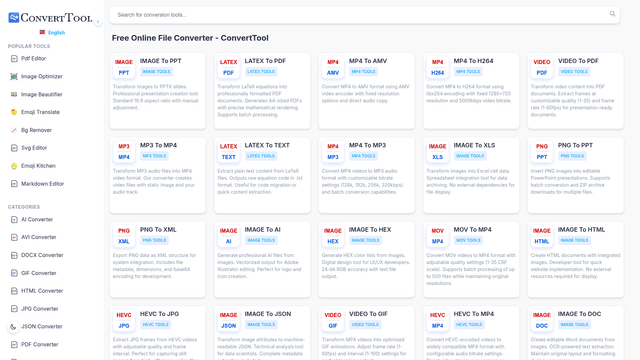Viewport: 640px width, 360px height.
Task: Click MP4 TOOLS tag under MP4 To AMV
Action: pos(363,72)
